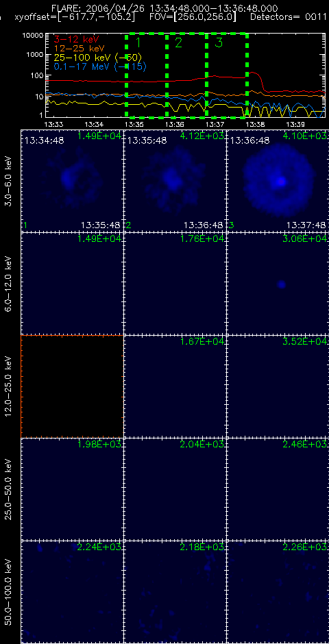
Task: Click the small blue source in 6.0-12.0 keV panel
Action: (281, 284)
